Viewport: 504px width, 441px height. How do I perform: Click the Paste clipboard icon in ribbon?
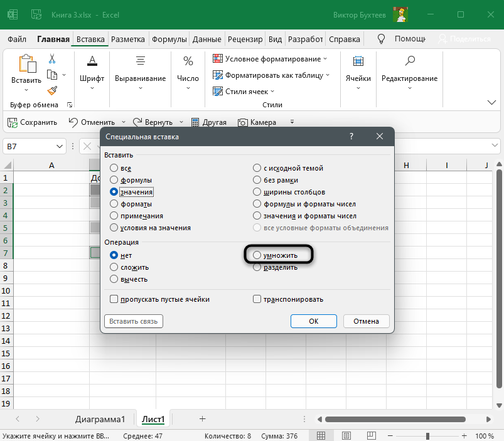(26, 64)
